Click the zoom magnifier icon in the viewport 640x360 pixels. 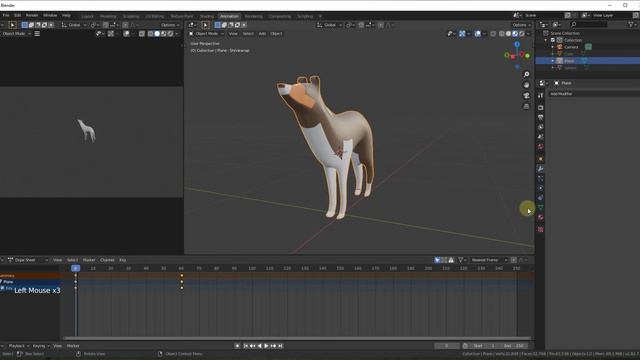[x=527, y=74]
